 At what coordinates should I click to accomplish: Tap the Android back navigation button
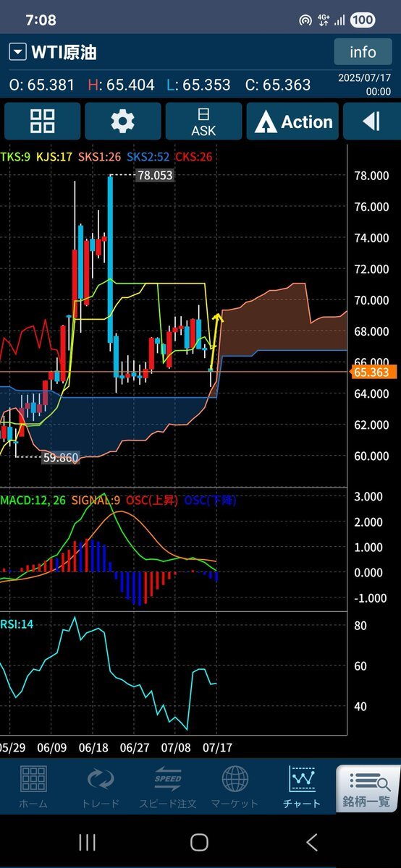312,842
